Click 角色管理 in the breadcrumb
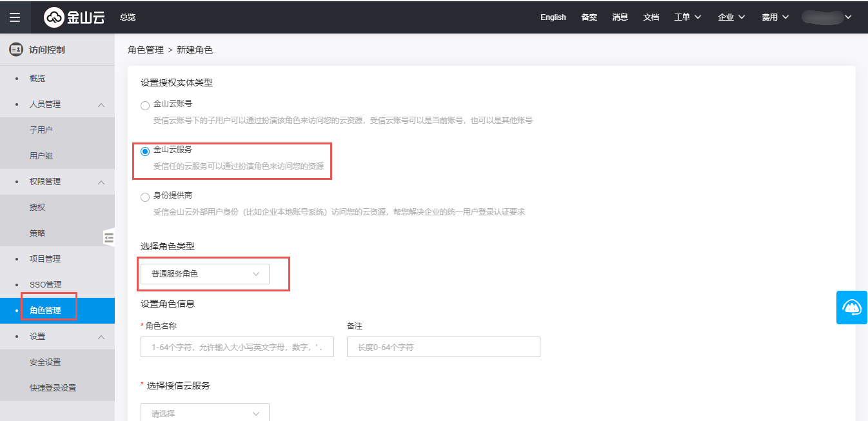Viewport: 868px width, 421px height. (146, 50)
